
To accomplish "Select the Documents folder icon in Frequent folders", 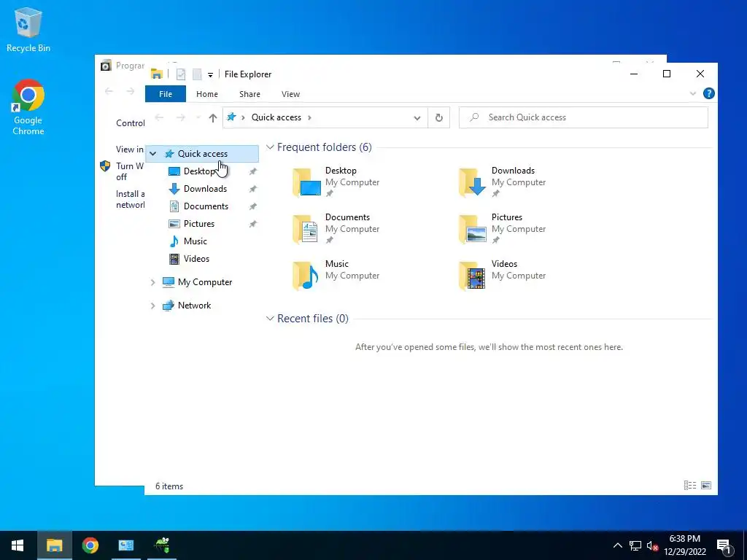I will coord(306,229).
